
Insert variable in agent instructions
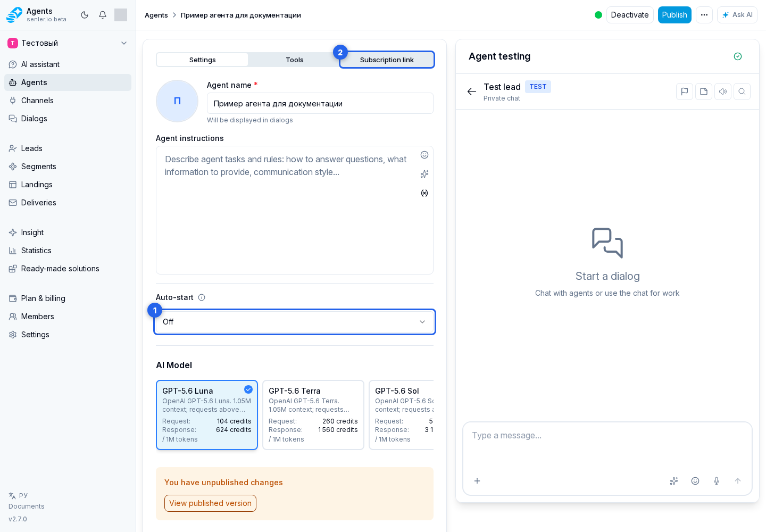click(424, 193)
